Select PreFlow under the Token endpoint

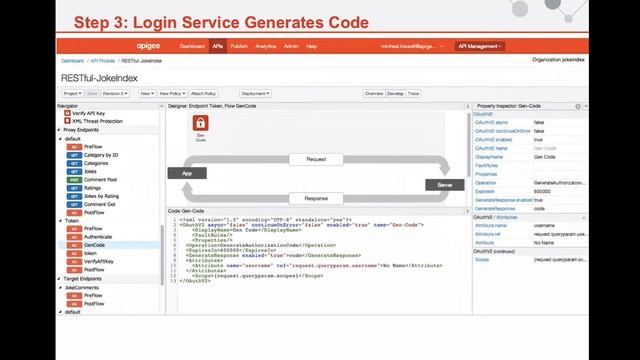pos(93,229)
